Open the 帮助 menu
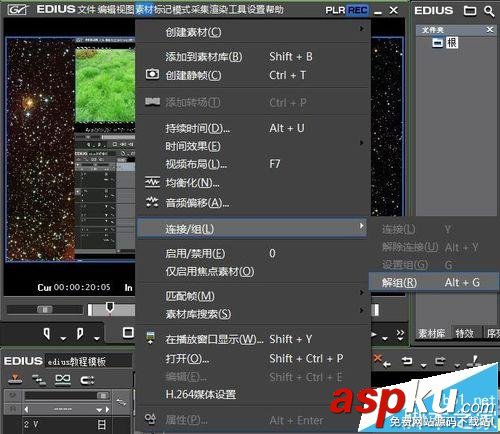 [x=275, y=9]
